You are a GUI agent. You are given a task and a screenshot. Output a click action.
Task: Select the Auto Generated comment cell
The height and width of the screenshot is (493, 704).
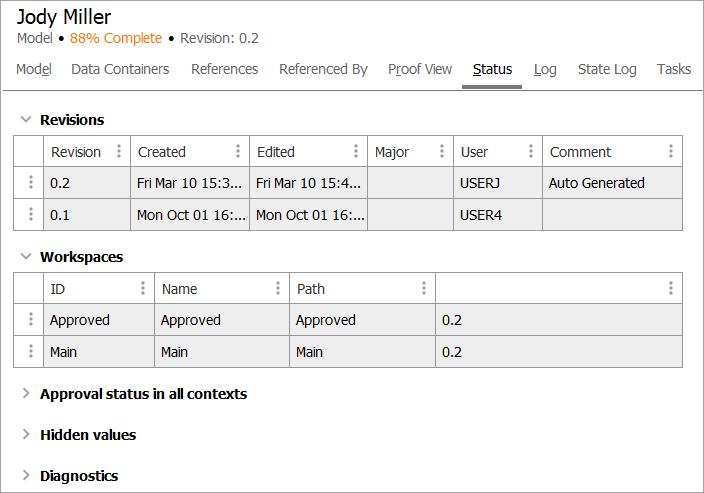[612, 183]
